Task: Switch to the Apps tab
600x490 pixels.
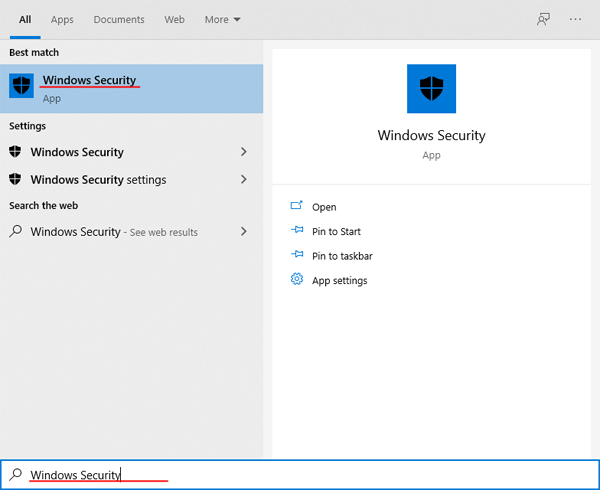Action: click(x=62, y=20)
